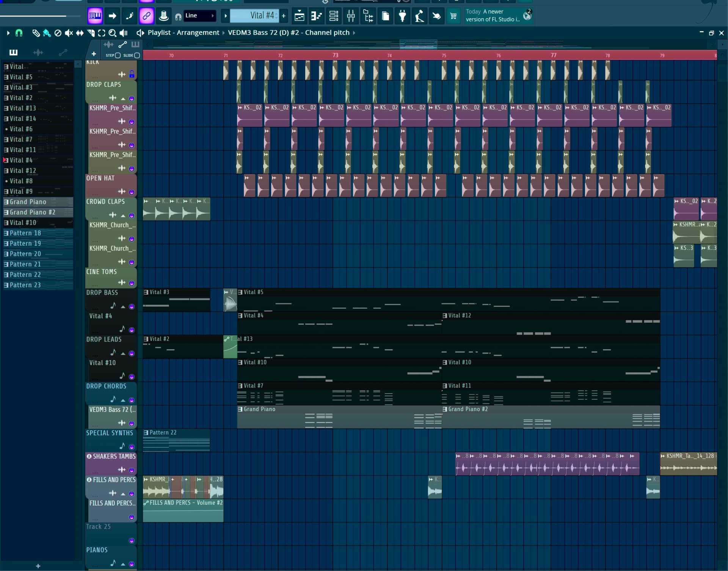
Task: Show automation clips tab in picker panel
Action: tap(63, 52)
